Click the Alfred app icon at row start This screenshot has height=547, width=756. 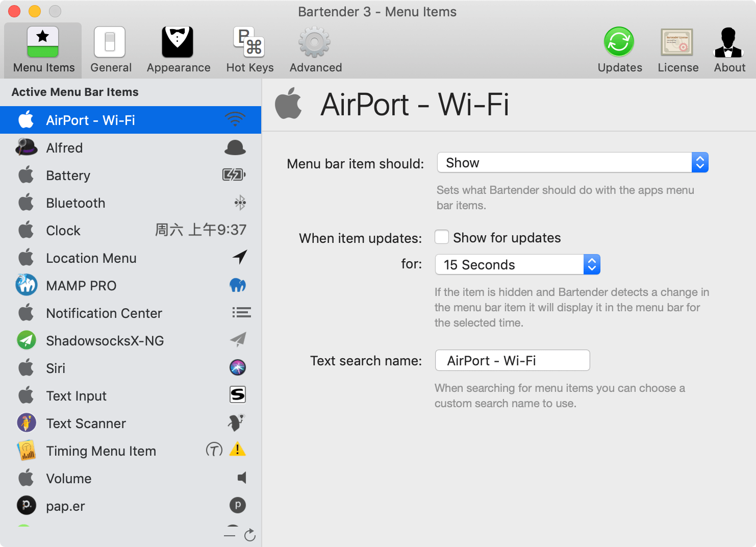(27, 147)
